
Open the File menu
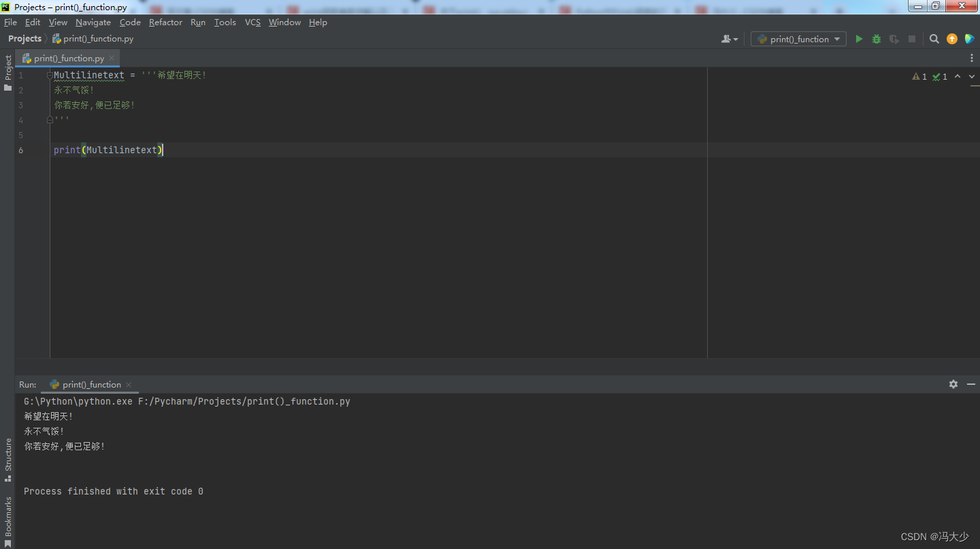click(10, 22)
